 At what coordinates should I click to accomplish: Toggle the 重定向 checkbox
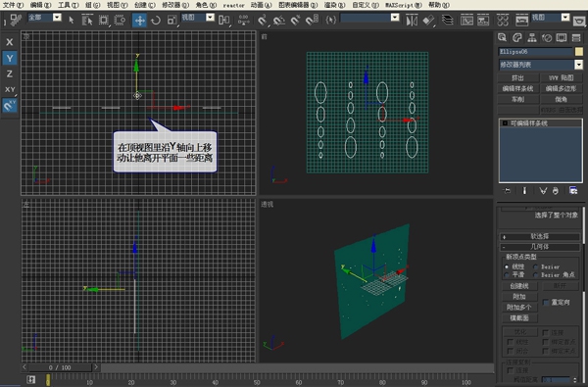pyautogui.click(x=546, y=302)
